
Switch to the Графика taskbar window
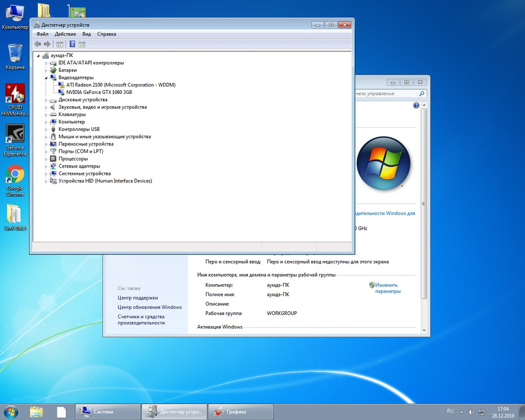tap(241, 412)
